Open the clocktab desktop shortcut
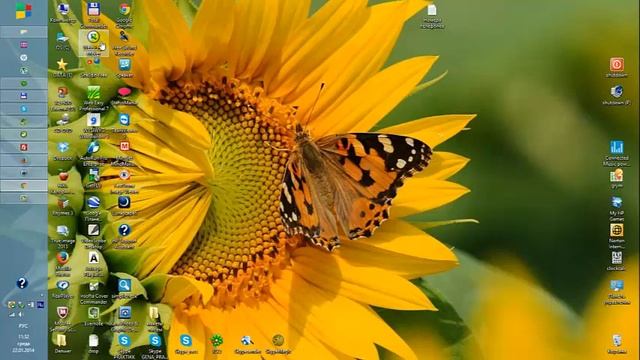Screen dimensions: 640x360 pos(616,261)
